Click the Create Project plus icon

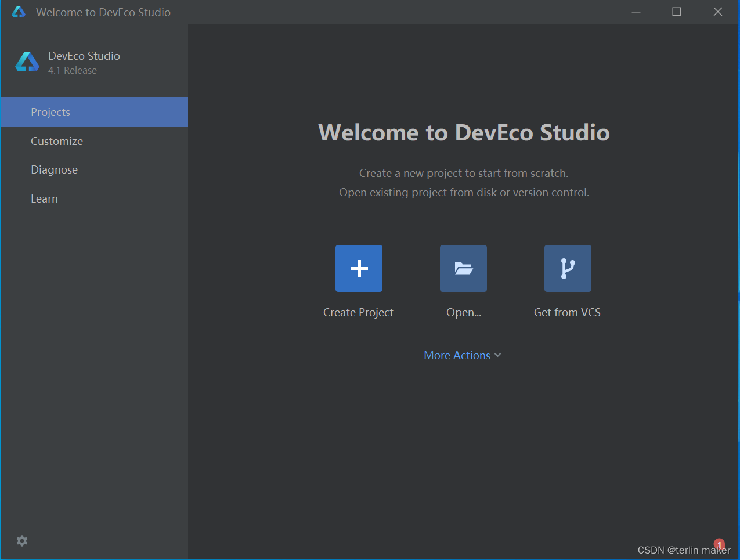point(359,268)
